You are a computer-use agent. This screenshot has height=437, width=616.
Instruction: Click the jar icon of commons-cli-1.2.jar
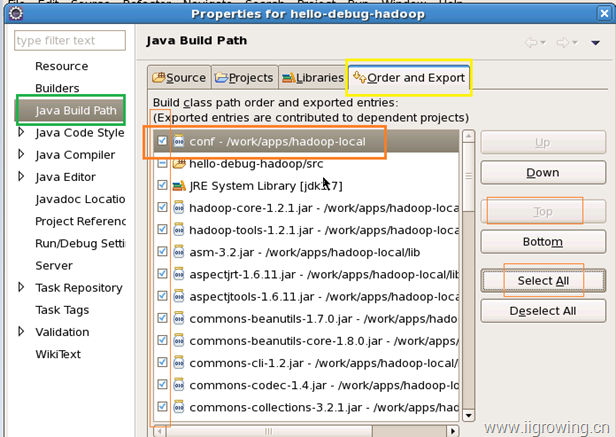[179, 362]
